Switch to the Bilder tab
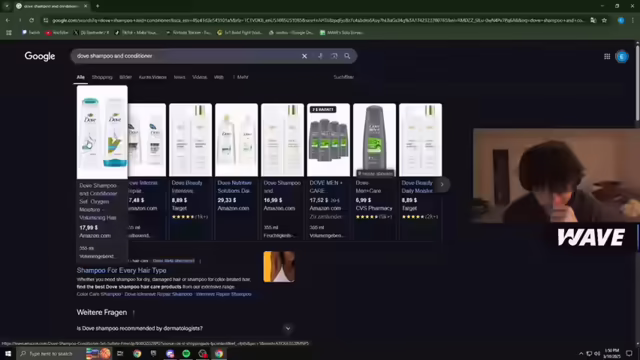 (125, 77)
